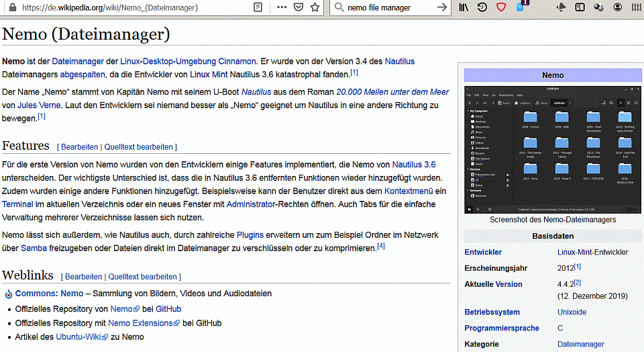Viewport: 644px width, 352px height.
Task: Click footnote [1] after 'katastrophal fanden'
Action: 354,72
